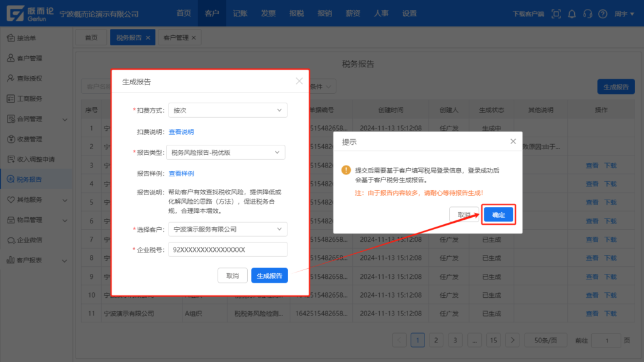Open 查看说明 link
Image resolution: width=644 pixels, height=362 pixels.
(181, 132)
